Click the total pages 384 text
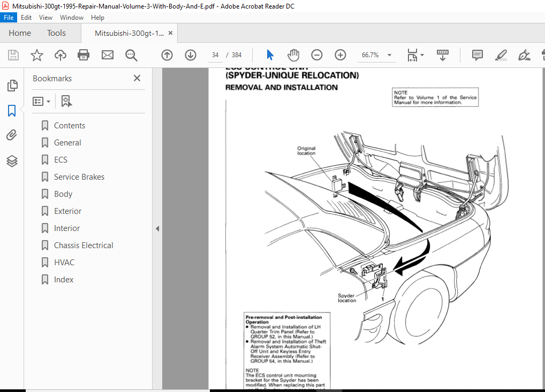The width and height of the screenshot is (545, 392). [236, 55]
